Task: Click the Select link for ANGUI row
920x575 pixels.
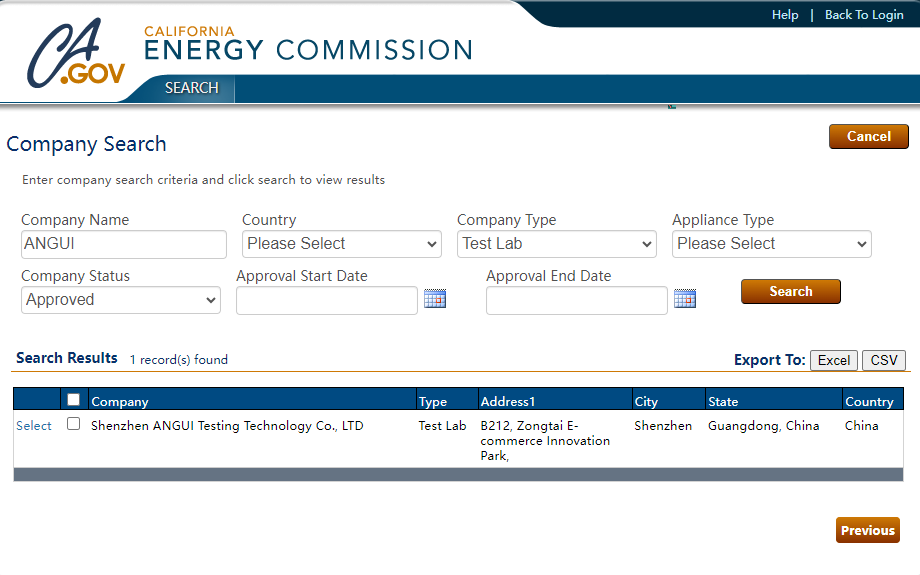Action: point(34,426)
